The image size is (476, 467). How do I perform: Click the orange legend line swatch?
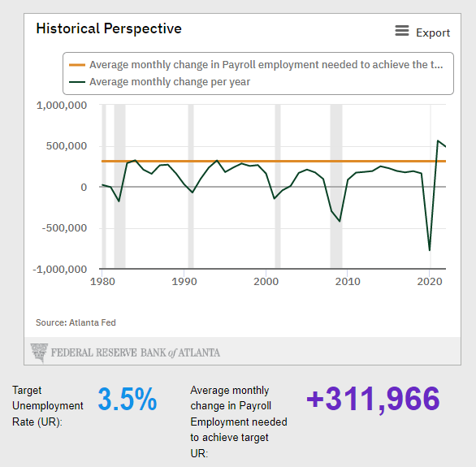click(77, 65)
